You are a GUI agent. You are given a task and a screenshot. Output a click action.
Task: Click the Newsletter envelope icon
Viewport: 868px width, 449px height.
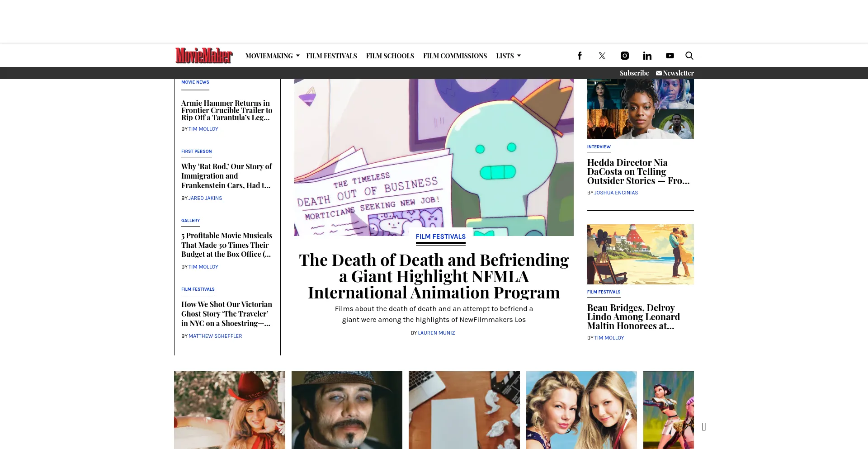(x=659, y=73)
